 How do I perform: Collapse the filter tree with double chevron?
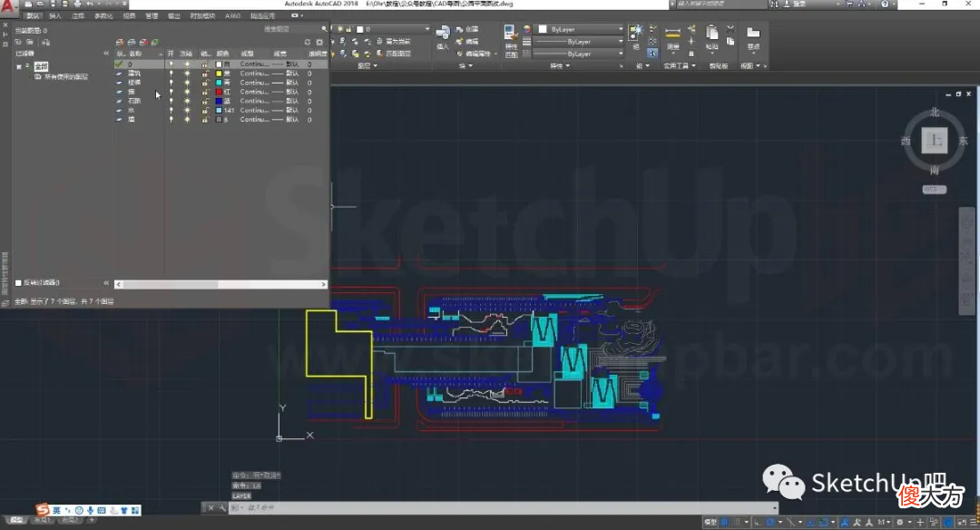106,54
